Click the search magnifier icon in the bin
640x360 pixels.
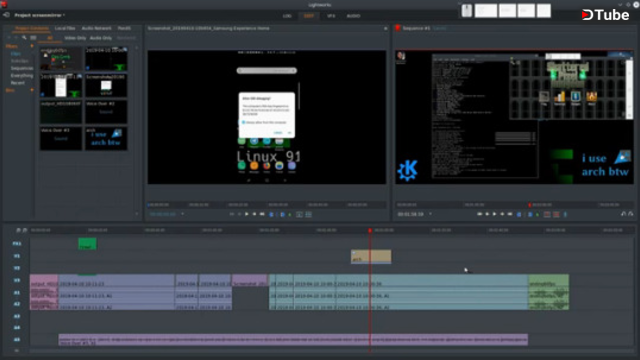tap(24, 38)
